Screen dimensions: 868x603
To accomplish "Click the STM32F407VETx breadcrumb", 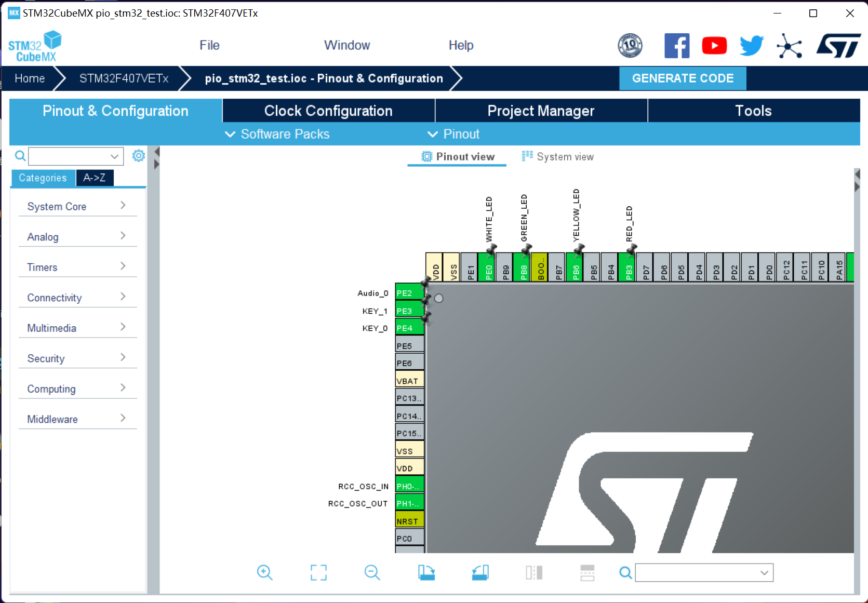I will (x=124, y=78).
